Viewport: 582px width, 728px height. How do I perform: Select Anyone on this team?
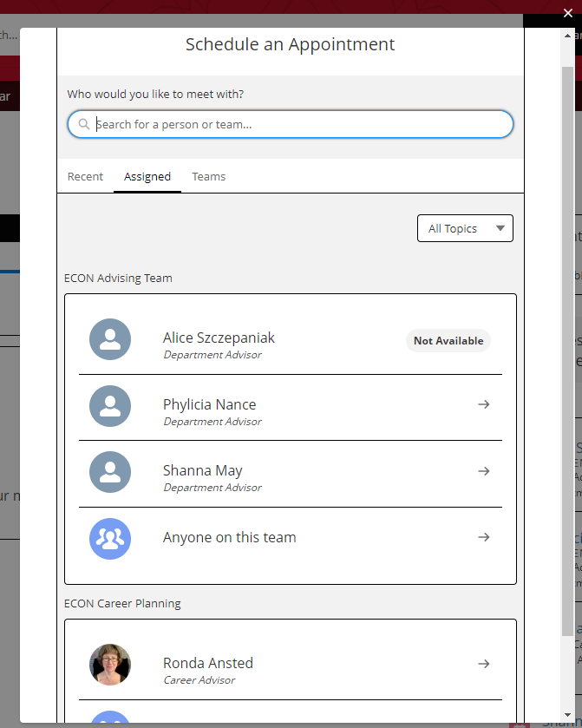click(229, 537)
